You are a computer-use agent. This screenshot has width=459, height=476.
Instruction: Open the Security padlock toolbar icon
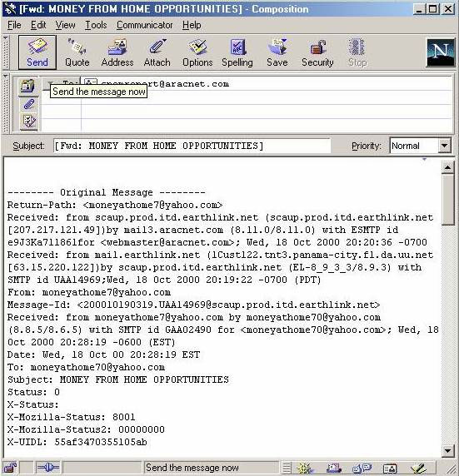(317, 52)
